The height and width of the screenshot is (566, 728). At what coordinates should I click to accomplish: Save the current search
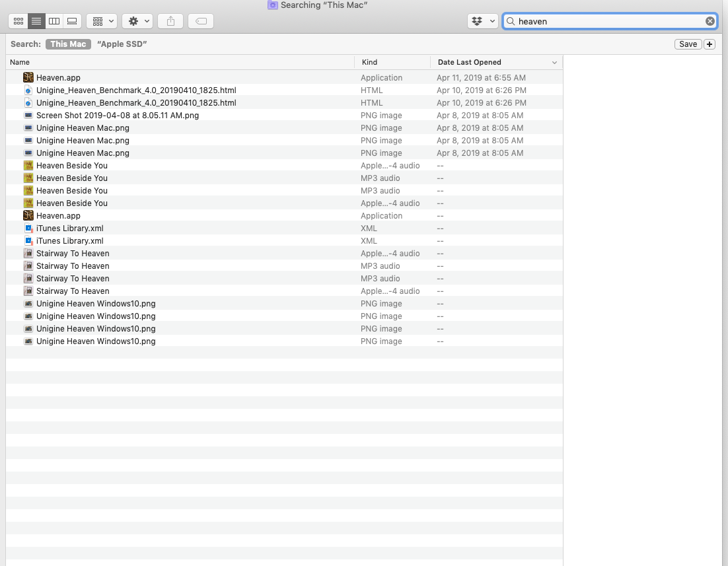click(x=688, y=44)
